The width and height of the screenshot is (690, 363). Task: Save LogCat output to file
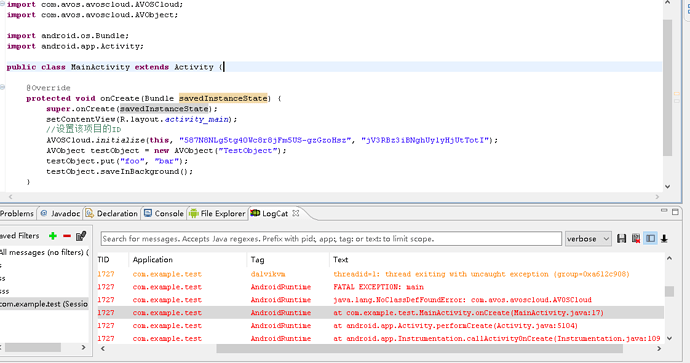[621, 238]
